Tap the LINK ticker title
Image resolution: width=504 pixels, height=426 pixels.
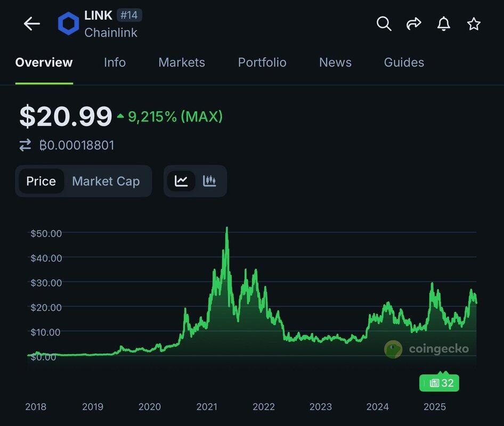click(99, 15)
